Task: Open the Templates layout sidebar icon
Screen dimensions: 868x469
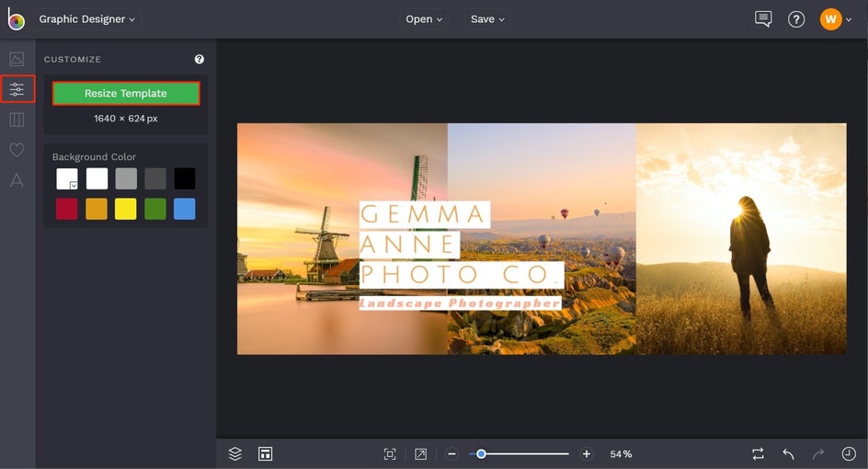Action: pos(17,120)
